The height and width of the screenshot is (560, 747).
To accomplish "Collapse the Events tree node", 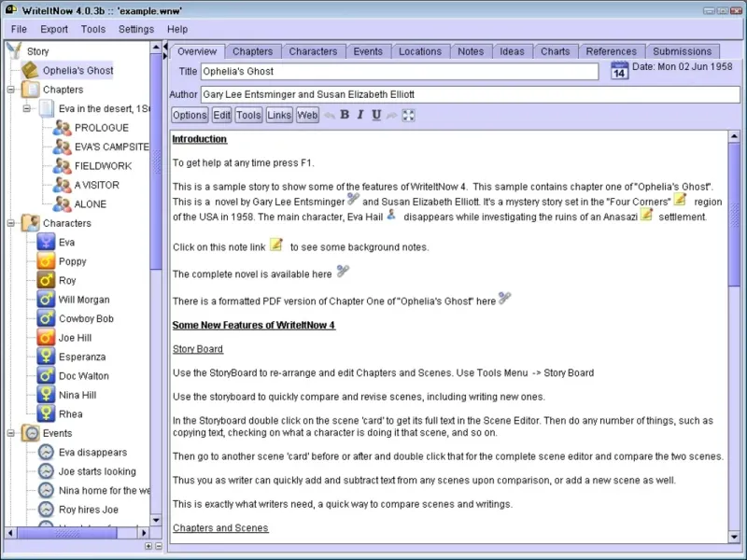I will [x=11, y=433].
